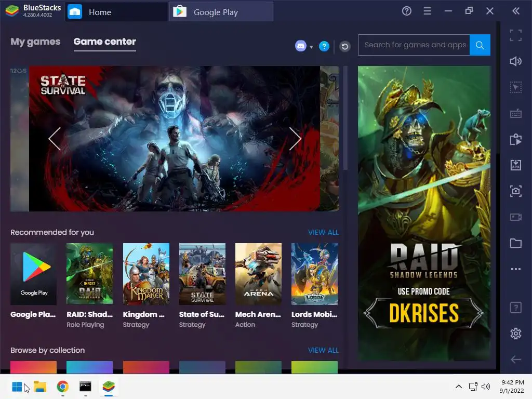
Task: Switch to the Google Play tab
Action: tap(221, 12)
